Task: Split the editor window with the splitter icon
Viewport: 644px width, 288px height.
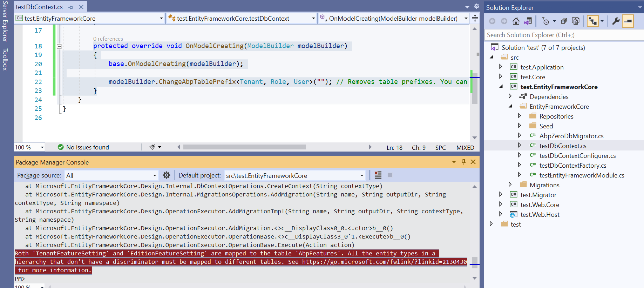Action: (475, 18)
